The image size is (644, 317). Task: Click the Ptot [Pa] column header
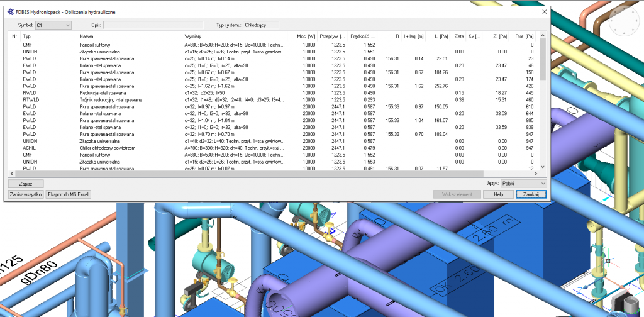(x=523, y=37)
